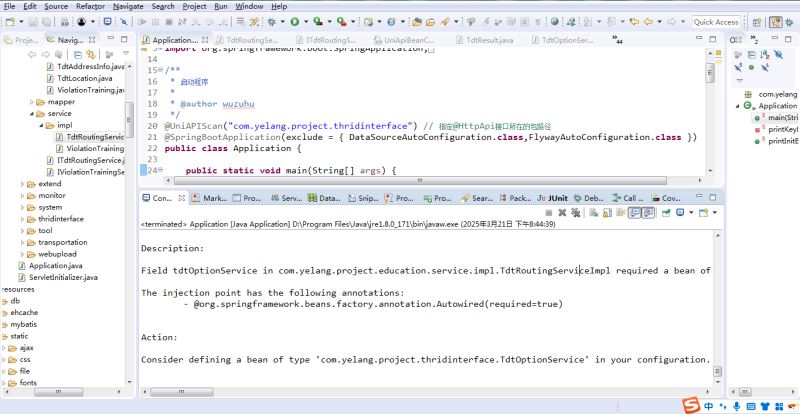Click the Sogou input method tray icon
This screenshot has height=414, width=800.
692,406
